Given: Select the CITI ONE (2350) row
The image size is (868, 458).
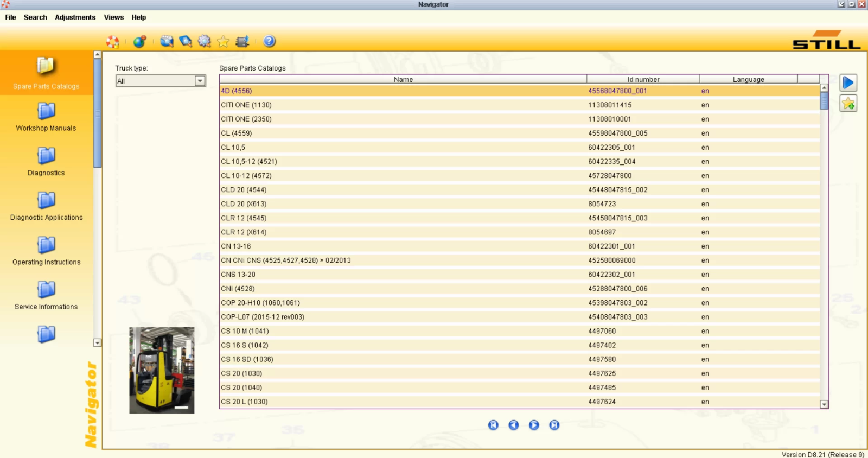Looking at the screenshot, I should coord(520,119).
